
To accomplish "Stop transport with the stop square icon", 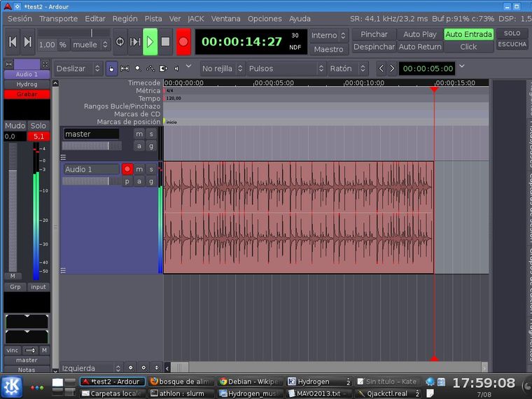I will click(166, 42).
